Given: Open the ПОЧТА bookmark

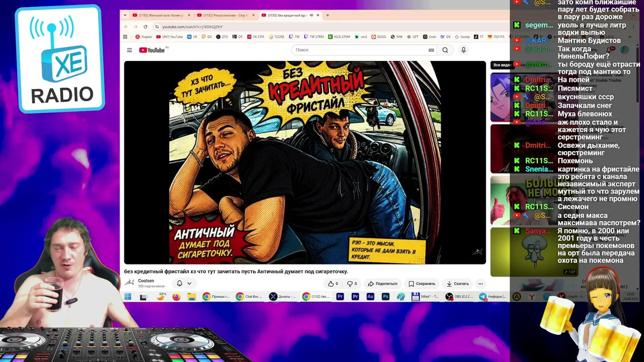Looking at the screenshot, I should coord(496,37).
